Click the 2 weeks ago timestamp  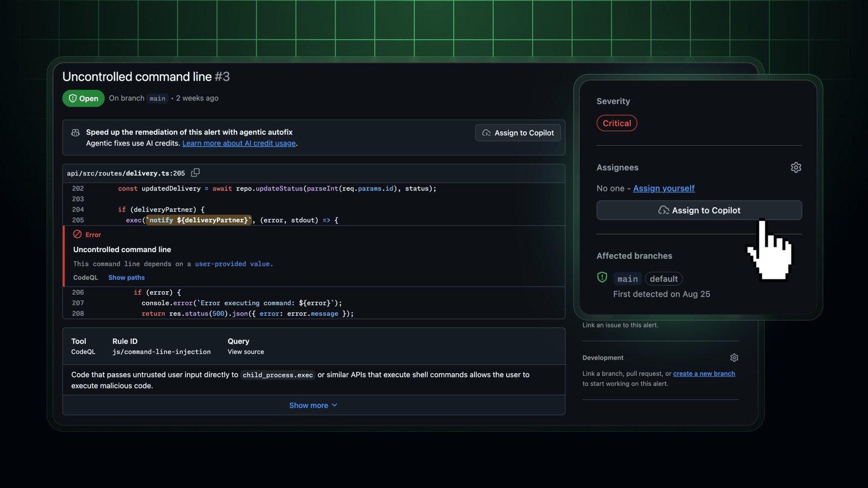point(197,98)
